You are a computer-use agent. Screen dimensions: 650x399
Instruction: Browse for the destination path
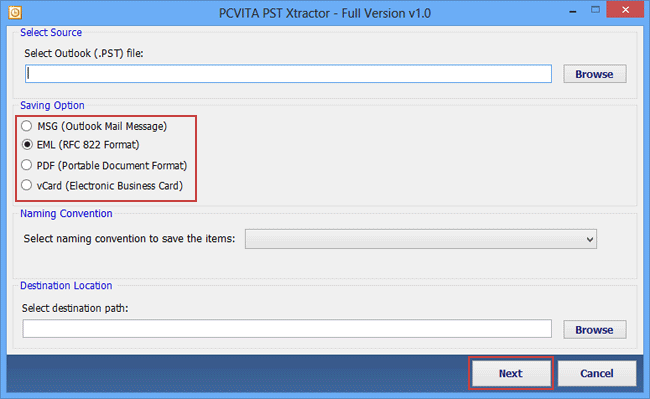(594, 330)
